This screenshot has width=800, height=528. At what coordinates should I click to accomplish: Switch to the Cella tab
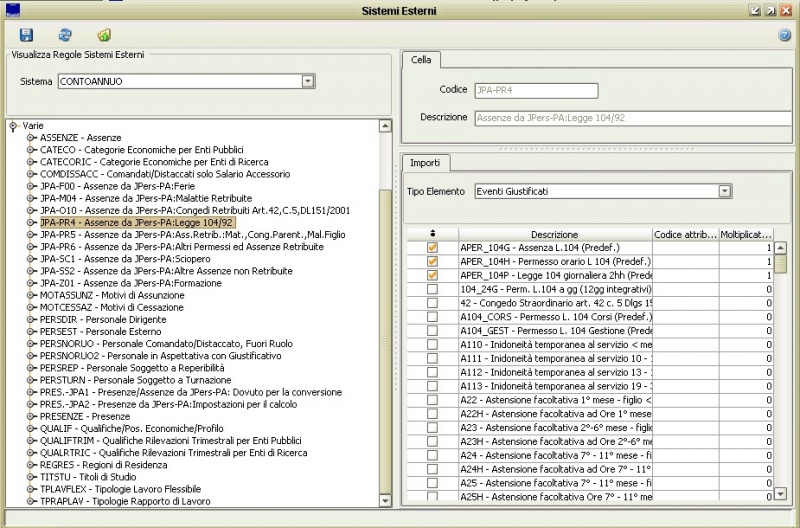click(x=422, y=60)
